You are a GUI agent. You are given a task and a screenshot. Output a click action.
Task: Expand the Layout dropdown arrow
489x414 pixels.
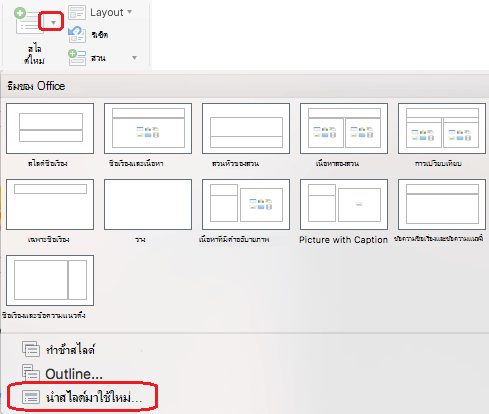click(x=130, y=12)
